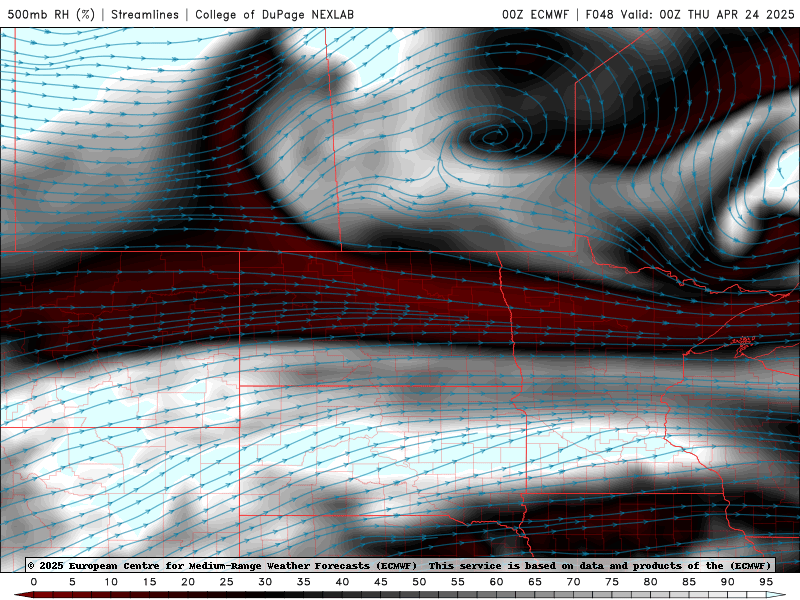This screenshot has width=800, height=600.
Task: Click the '5' value on the color scale
Action: tap(72, 582)
